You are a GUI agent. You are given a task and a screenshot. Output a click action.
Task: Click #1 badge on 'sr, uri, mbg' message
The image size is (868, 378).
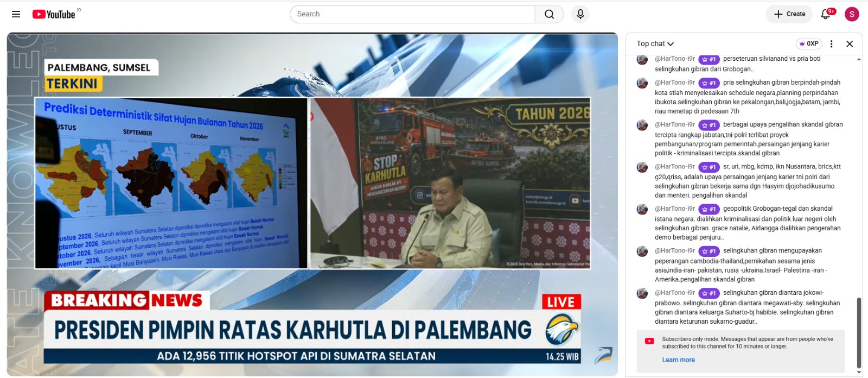click(x=709, y=167)
